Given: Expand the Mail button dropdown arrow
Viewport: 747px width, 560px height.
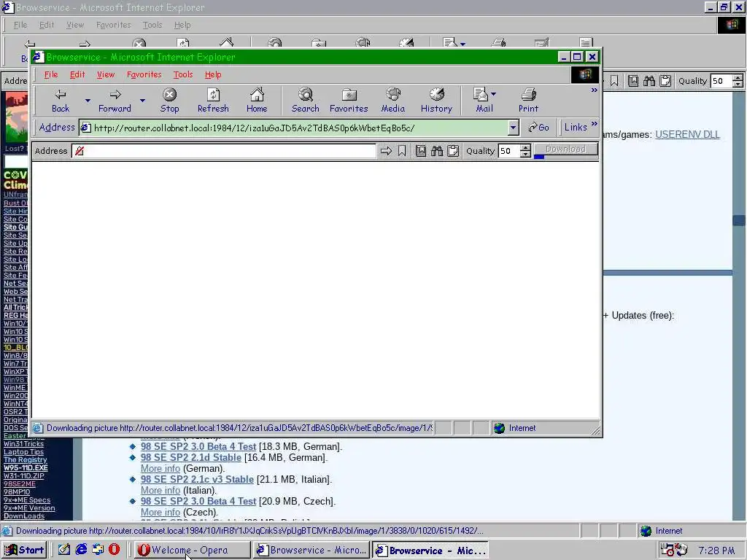Looking at the screenshot, I should [494, 94].
